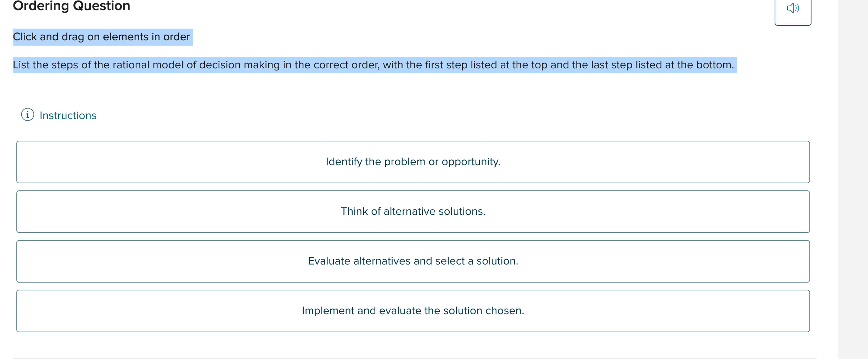The width and height of the screenshot is (868, 359).
Task: Select the 'Implement and evaluate the solution chosen' card
Action: [x=413, y=310]
